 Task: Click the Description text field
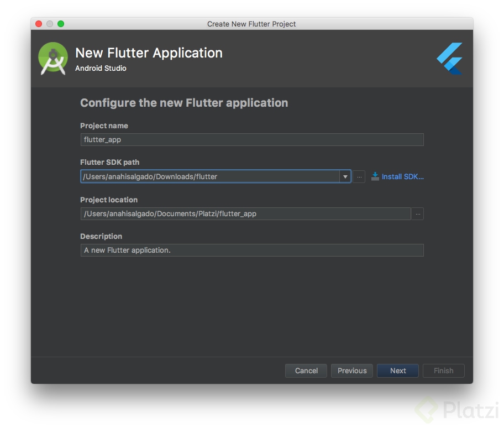(x=252, y=250)
